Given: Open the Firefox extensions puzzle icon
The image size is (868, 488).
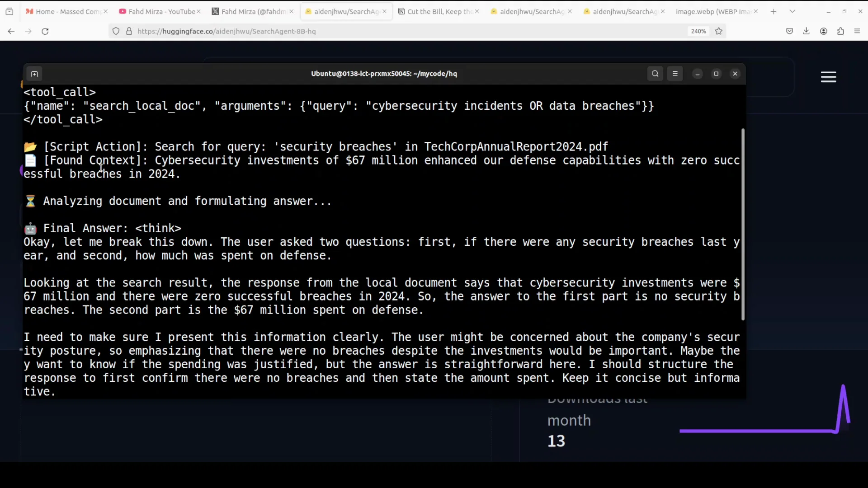Looking at the screenshot, I should coord(840,31).
